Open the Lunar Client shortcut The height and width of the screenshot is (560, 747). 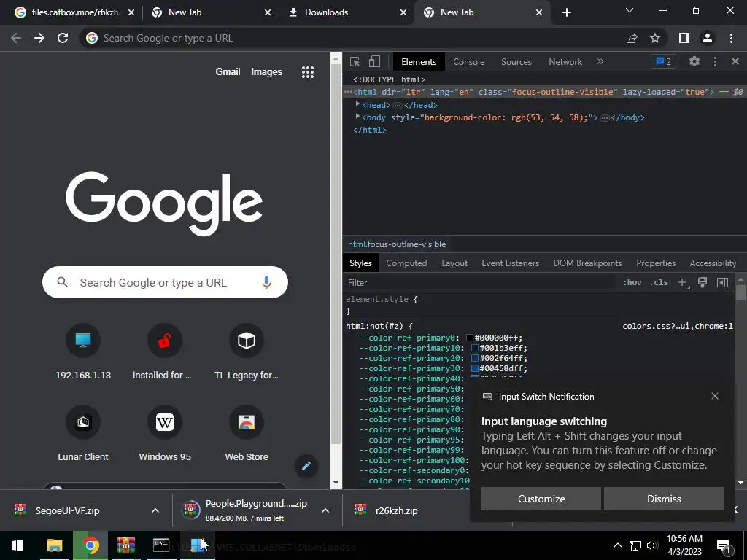83,433
